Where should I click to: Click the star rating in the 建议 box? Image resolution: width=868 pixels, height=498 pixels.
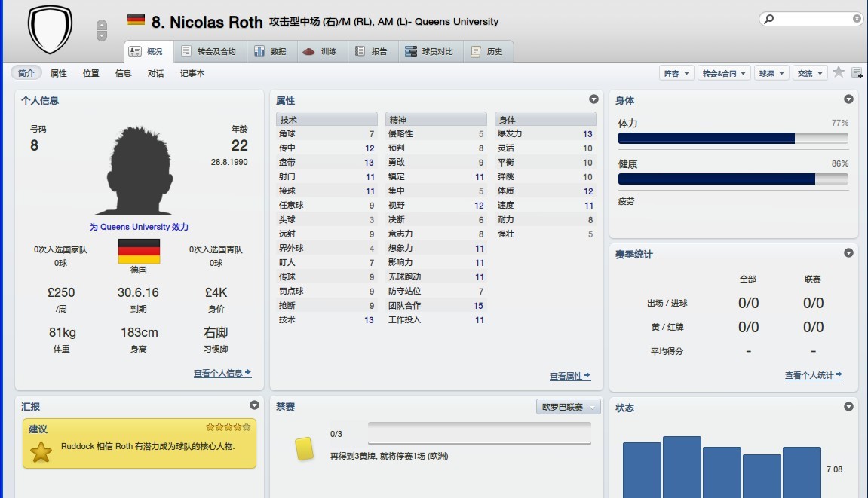pos(228,426)
